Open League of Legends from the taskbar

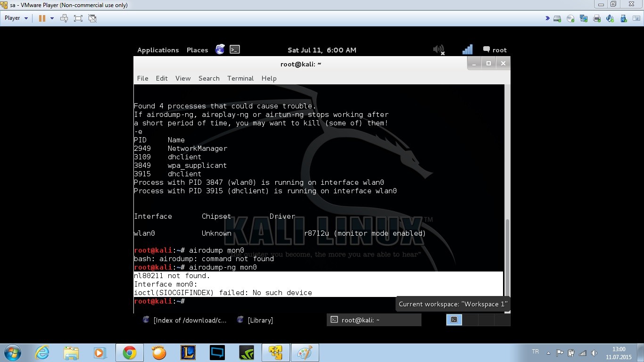[188, 353]
